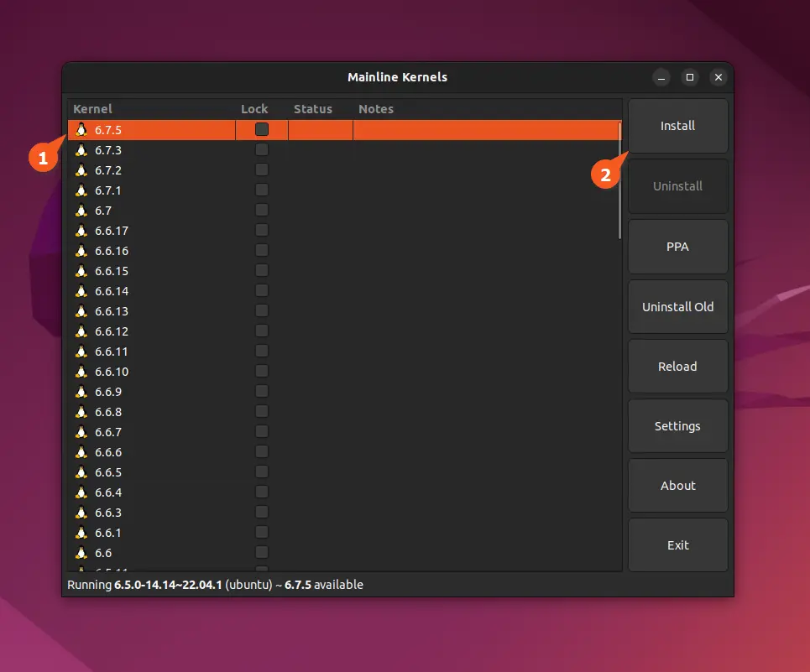The width and height of the screenshot is (810, 672).
Task: Choose the penguin icon for kernel 6.6
Action: (81, 553)
